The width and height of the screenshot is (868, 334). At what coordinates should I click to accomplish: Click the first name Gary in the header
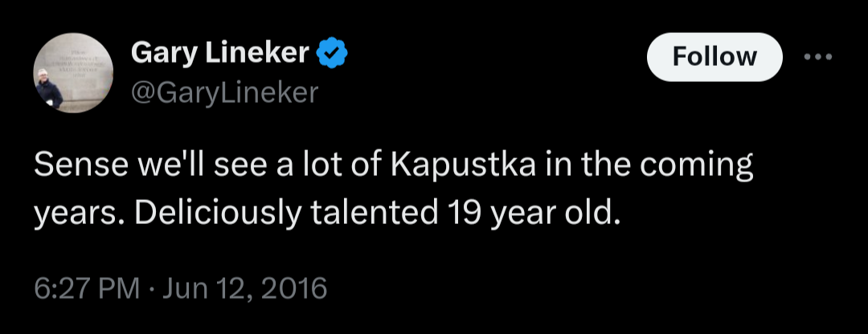pyautogui.click(x=163, y=55)
